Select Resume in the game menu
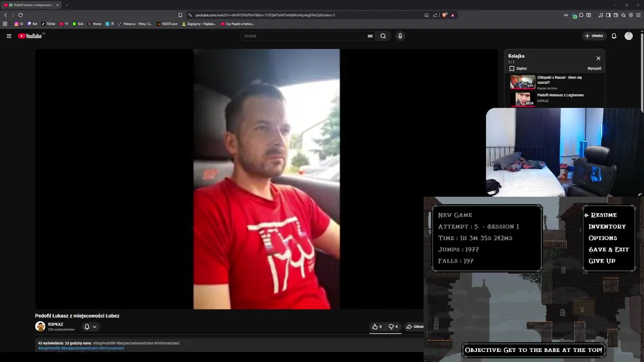644x362 pixels. 603,215
